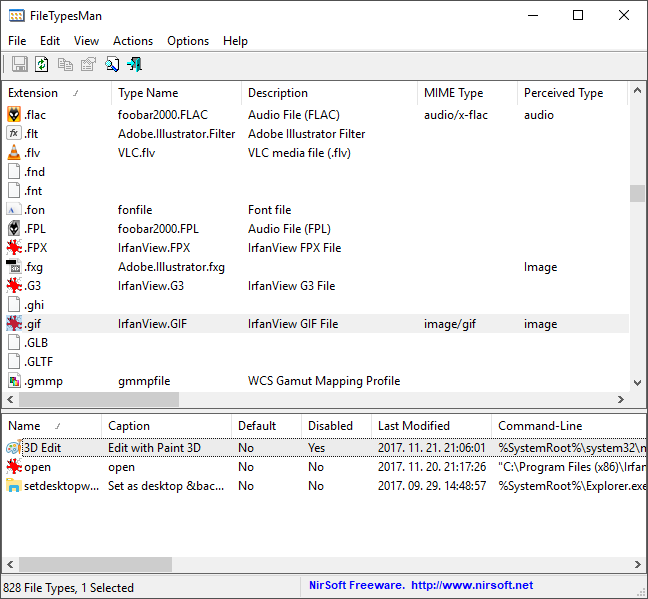648x599 pixels.
Task: Click the grayed-out Save floppy disk icon
Action: [19, 65]
